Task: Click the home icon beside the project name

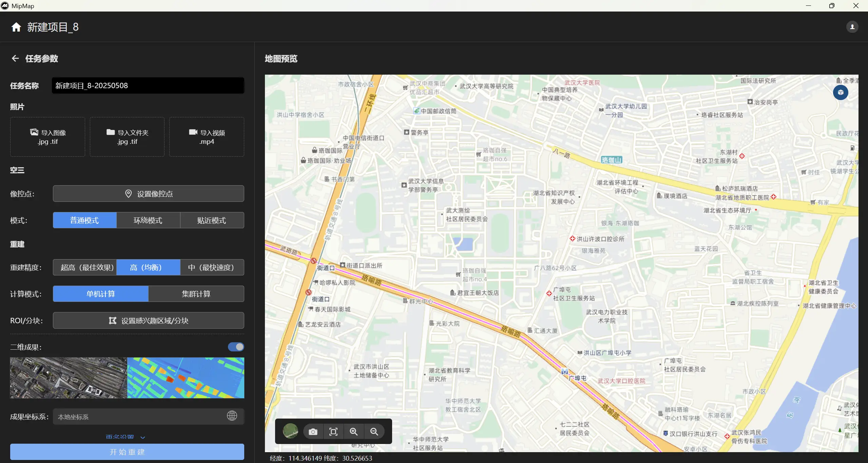Action: pyautogui.click(x=16, y=27)
